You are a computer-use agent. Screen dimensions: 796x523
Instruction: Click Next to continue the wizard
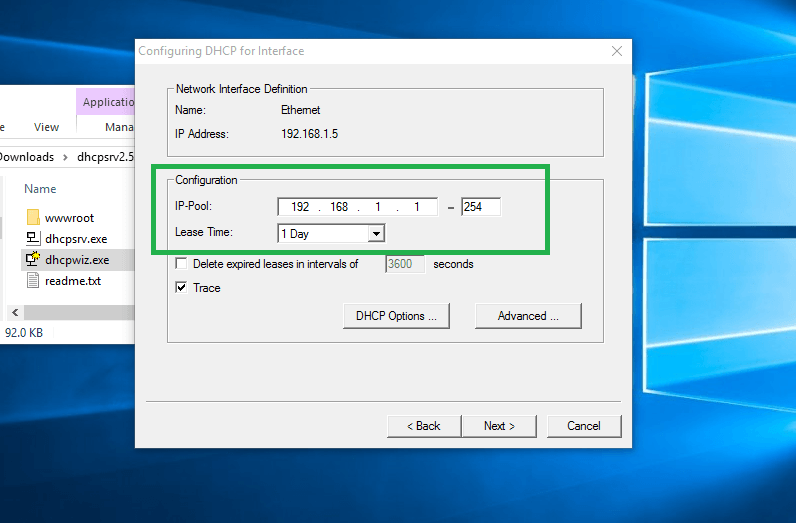coord(499,426)
